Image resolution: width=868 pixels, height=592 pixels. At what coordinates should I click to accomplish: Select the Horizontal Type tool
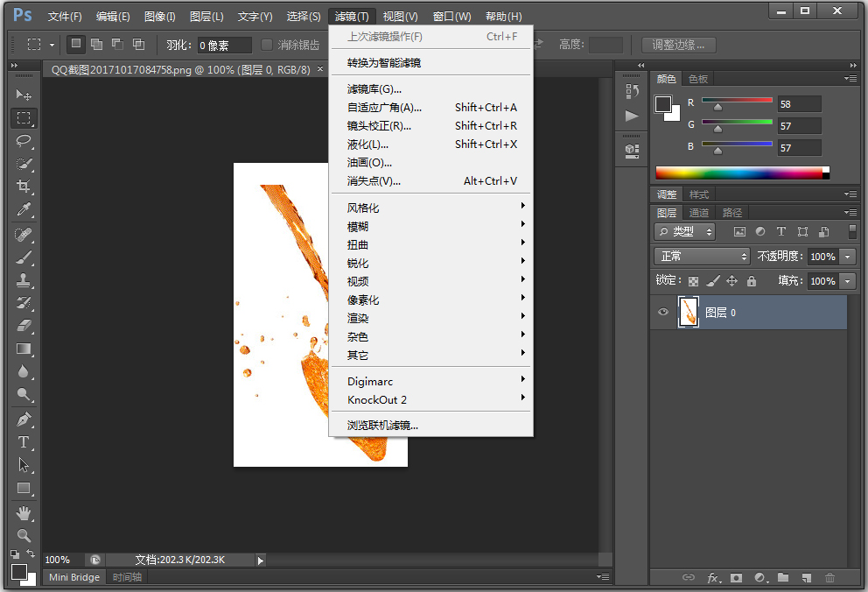(x=24, y=442)
